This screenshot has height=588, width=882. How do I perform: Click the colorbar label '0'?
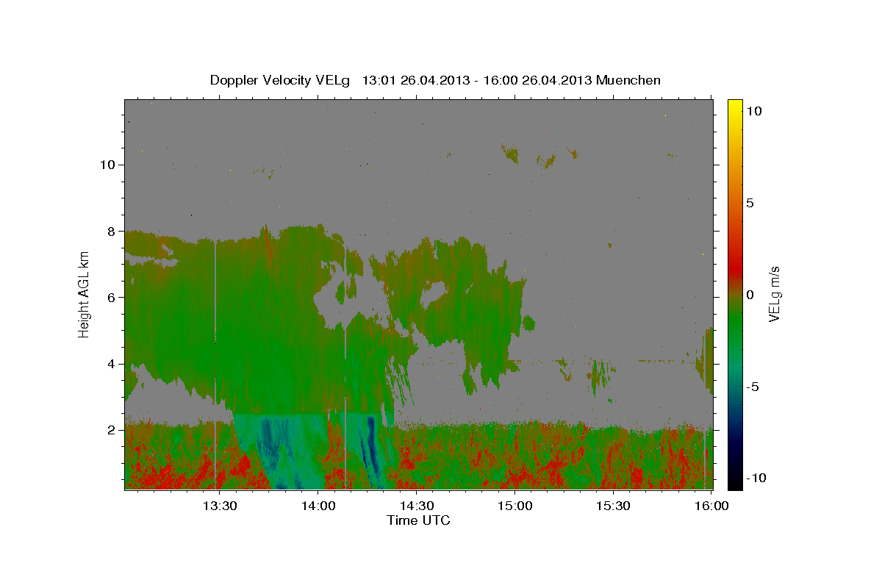750,294
